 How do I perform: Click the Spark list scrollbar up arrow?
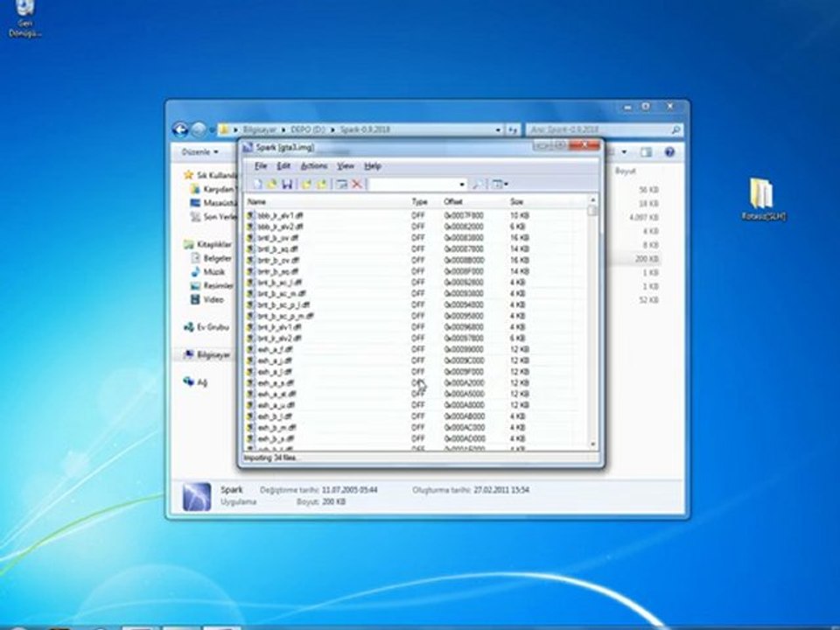coord(592,199)
